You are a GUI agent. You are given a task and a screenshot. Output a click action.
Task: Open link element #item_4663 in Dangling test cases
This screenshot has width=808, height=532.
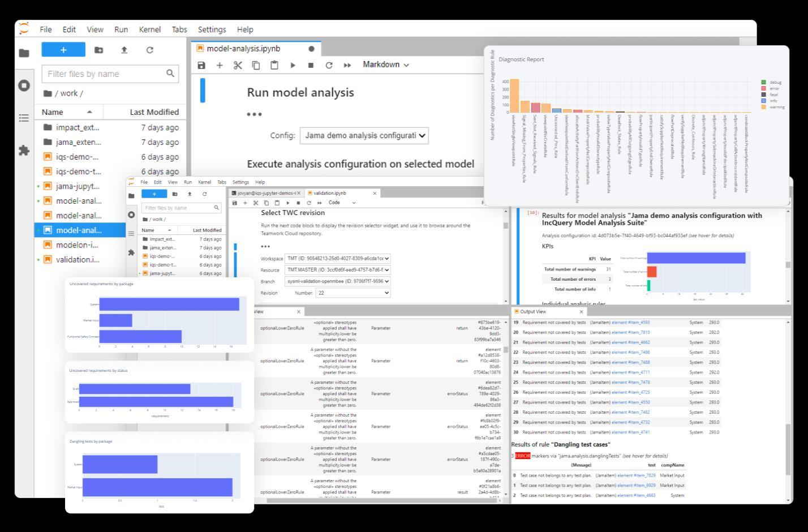pos(636,495)
